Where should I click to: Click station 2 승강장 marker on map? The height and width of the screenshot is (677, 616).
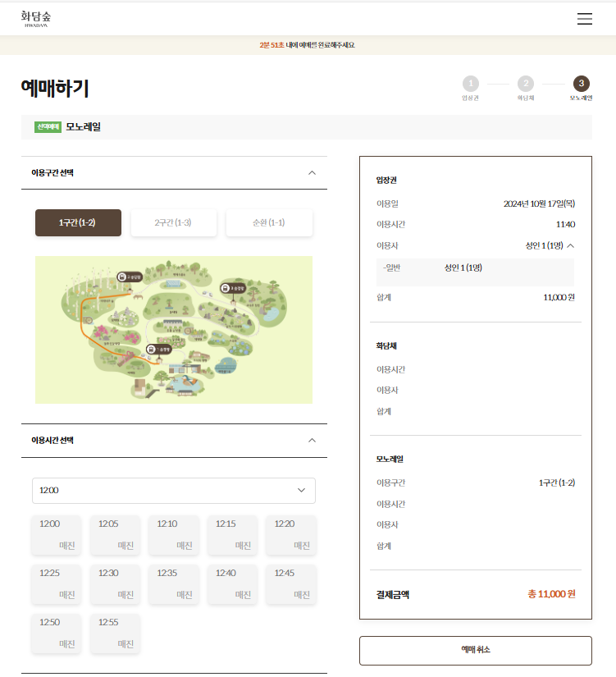[x=130, y=277]
